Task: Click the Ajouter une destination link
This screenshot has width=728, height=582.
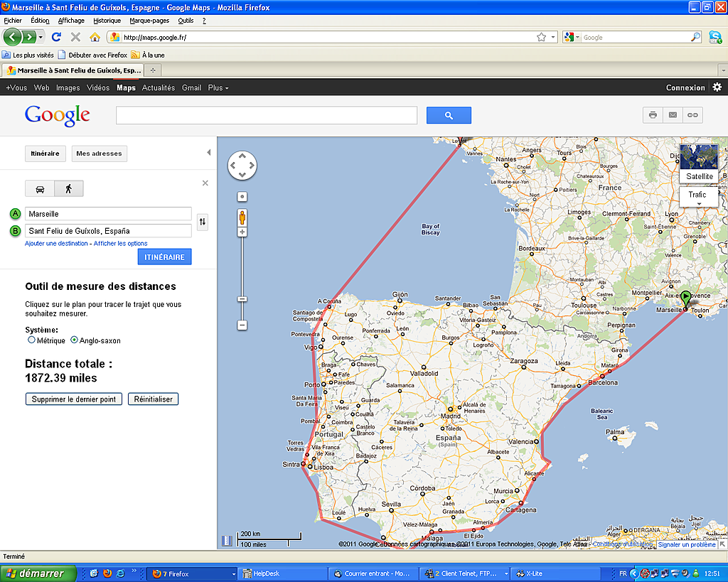Action: click(56, 243)
